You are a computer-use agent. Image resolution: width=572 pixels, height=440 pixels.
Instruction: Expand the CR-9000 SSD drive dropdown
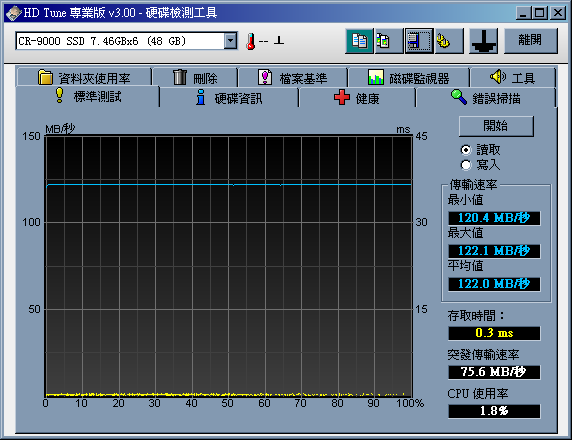click(x=231, y=41)
